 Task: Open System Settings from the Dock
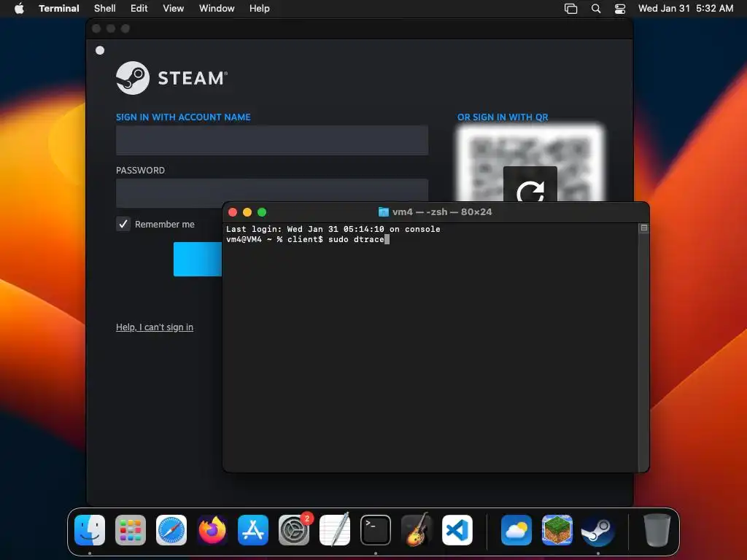coord(294,530)
